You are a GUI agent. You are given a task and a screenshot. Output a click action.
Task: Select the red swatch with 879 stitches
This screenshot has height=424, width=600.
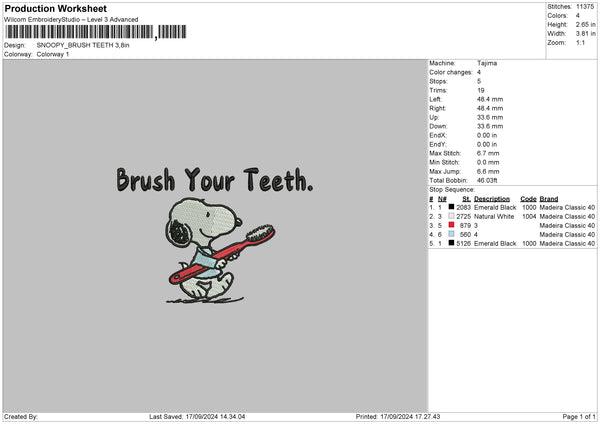pyautogui.click(x=452, y=225)
